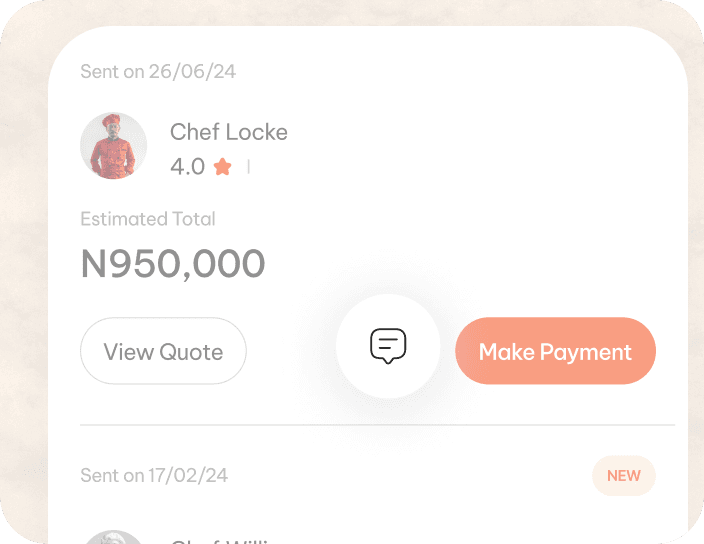Tap the second chef's partially visible avatar
Viewport: 704px width, 544px height.
(x=113, y=536)
